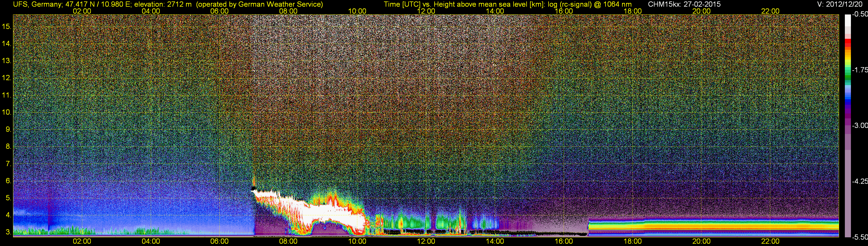868x246 pixels.
Task: Click the '11.' height axis label
Action: click(6, 95)
